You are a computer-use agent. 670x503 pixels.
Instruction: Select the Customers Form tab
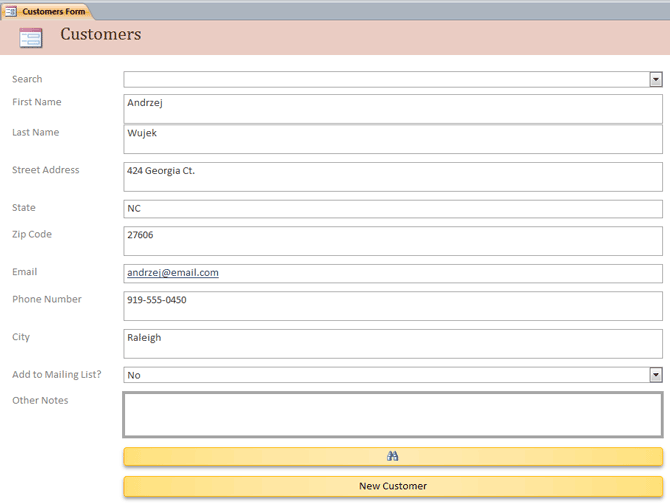click(46, 12)
